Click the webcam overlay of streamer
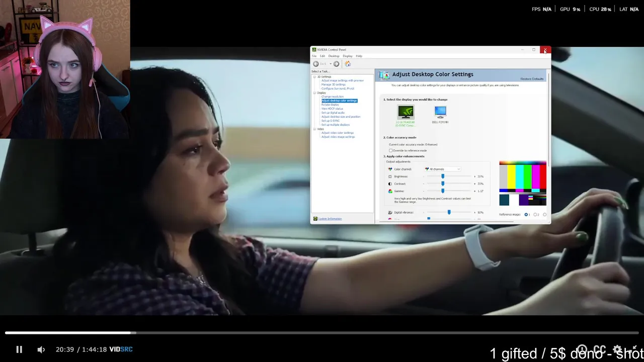644x362 pixels. point(65,69)
